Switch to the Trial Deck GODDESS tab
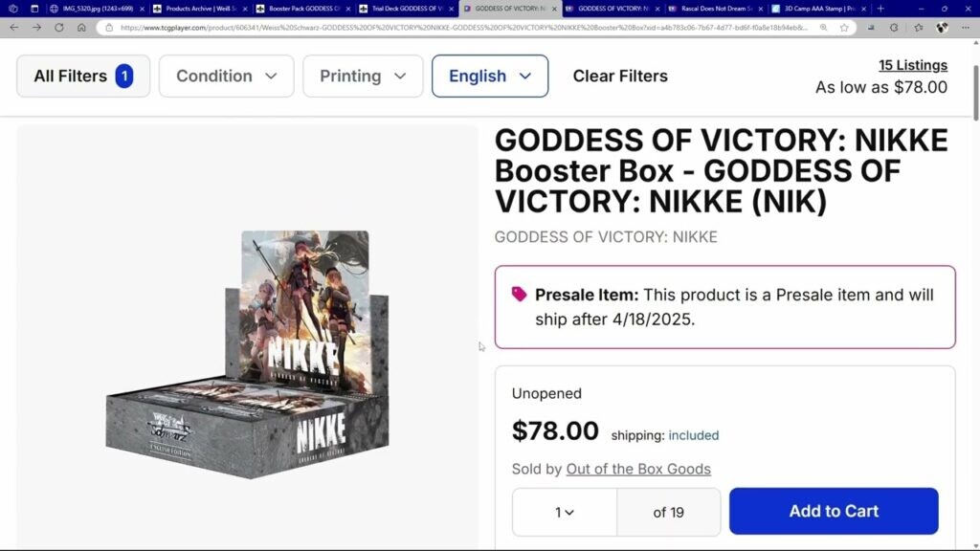The image size is (980, 551). (406, 9)
